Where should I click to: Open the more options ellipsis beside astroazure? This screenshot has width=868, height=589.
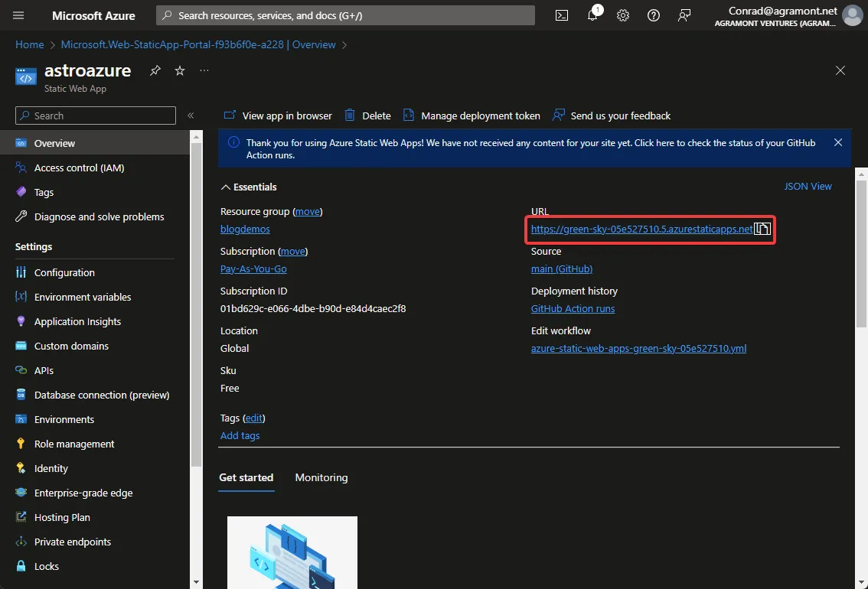[x=204, y=70]
